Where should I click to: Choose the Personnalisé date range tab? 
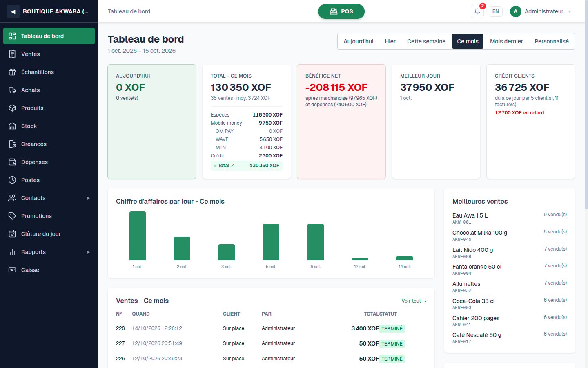pyautogui.click(x=552, y=41)
